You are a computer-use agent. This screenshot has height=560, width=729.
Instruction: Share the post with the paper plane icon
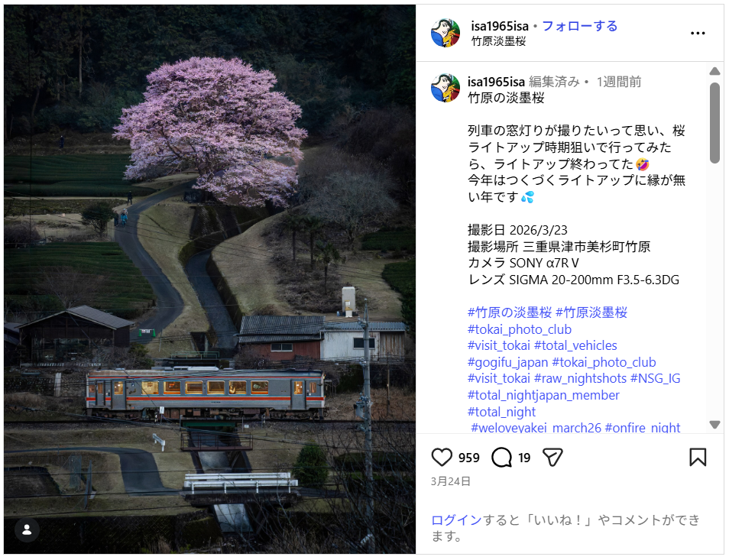pyautogui.click(x=552, y=458)
